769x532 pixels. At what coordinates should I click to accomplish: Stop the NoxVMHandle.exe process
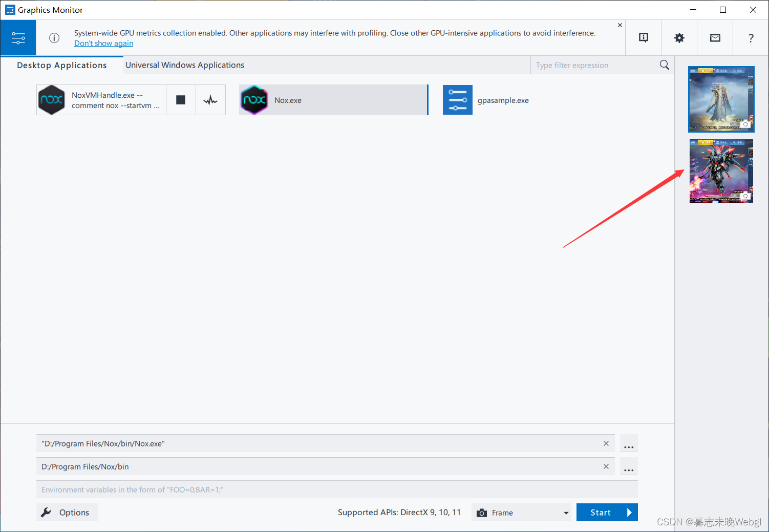click(x=181, y=100)
